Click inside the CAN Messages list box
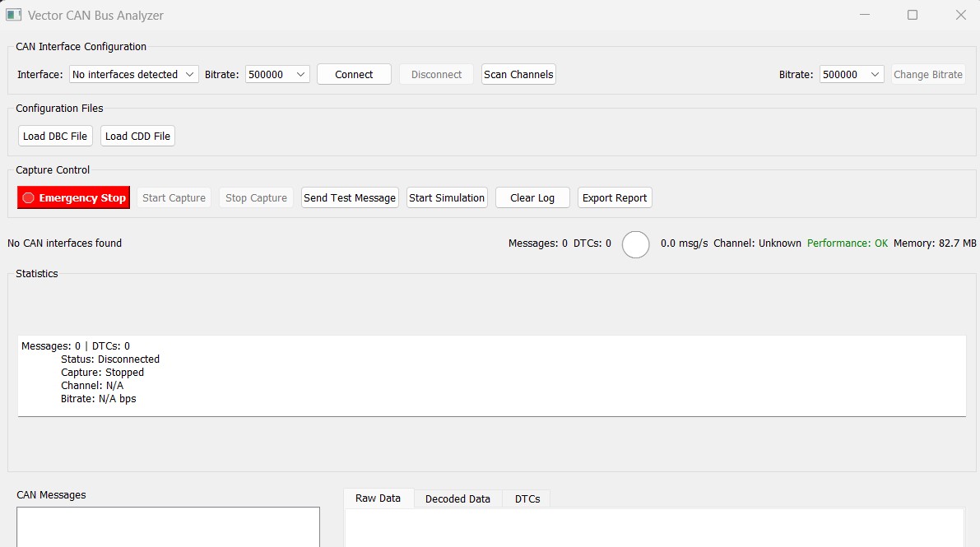The height and width of the screenshot is (547, 980). tap(168, 527)
